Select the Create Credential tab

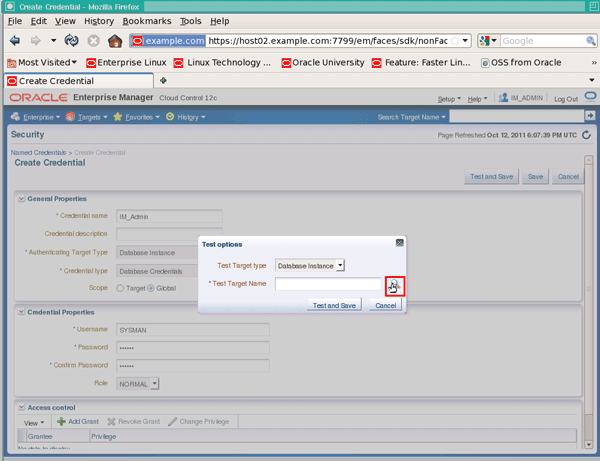tap(78, 81)
